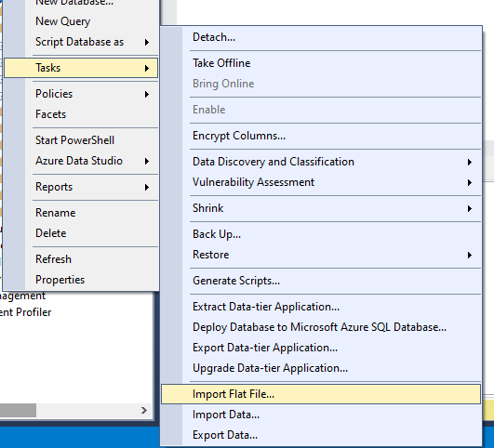Choose Export Data option
The height and width of the screenshot is (448, 494).
click(x=321, y=435)
